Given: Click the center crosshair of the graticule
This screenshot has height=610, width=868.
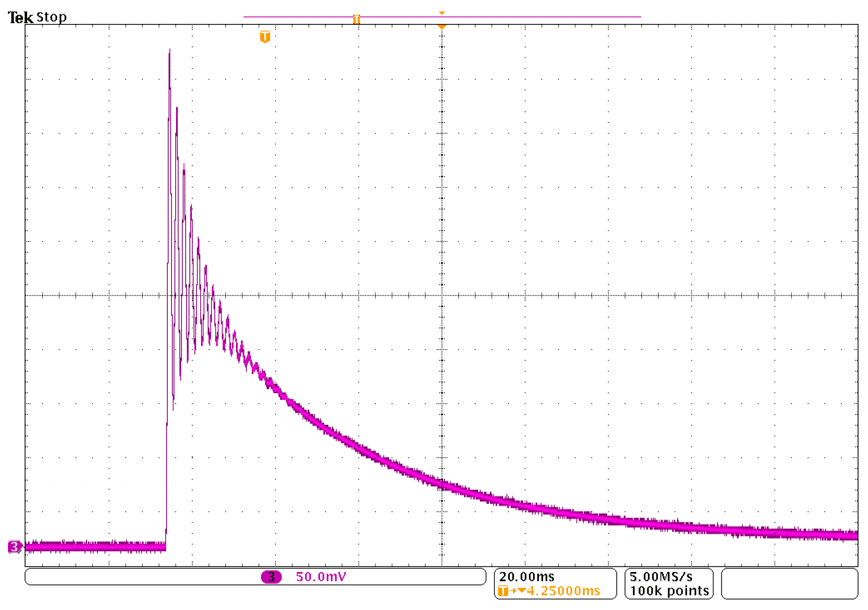Looking at the screenshot, I should 441,296.
